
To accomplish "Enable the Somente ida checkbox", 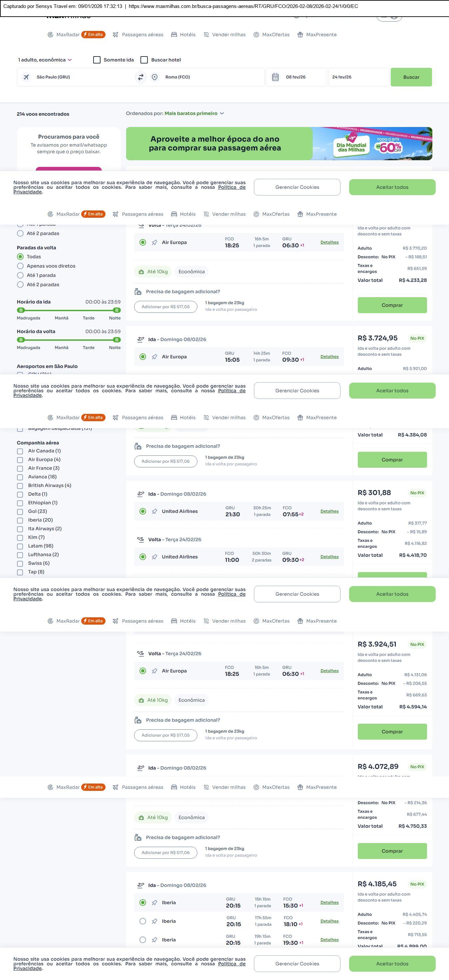I will [x=97, y=60].
